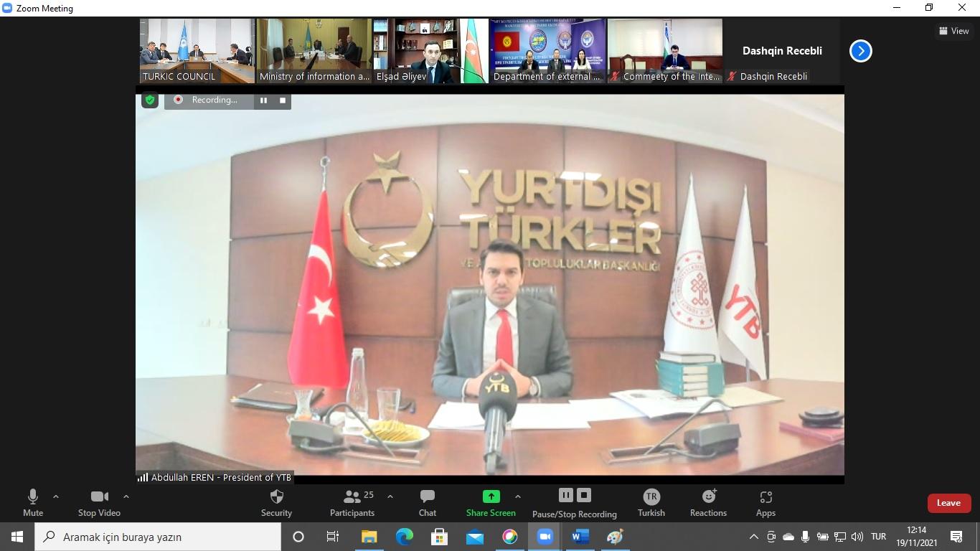The image size is (980, 551).
Task: Click microphone in-use tray icon
Action: [806, 537]
